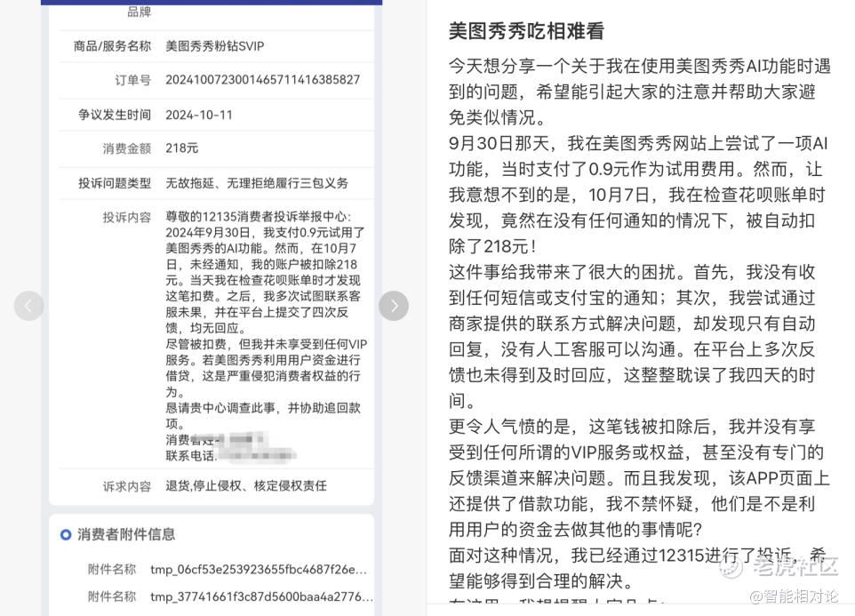
Task: Click the 218元 consumption amount value
Action: click(182, 148)
